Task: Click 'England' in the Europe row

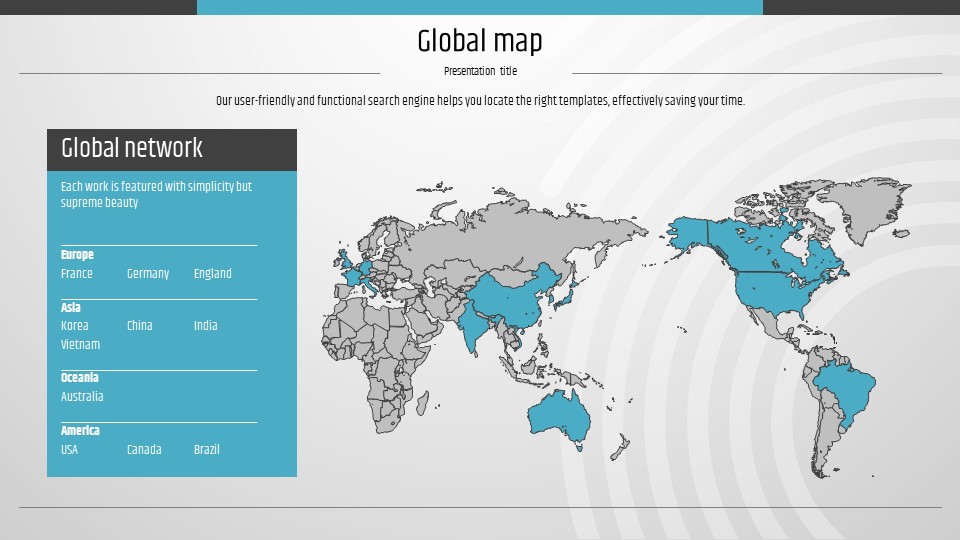Action: (x=212, y=274)
